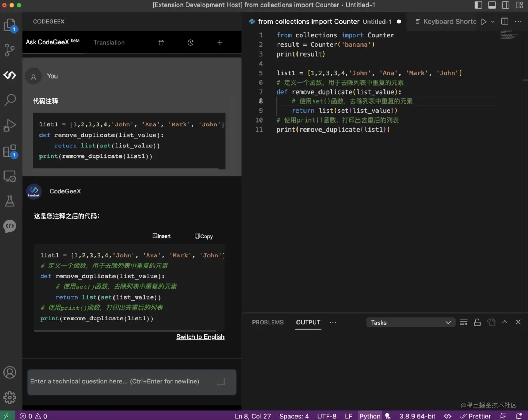528x420 pixels.
Task: Switch to the PROBLEMS panel tab
Action: coord(268,323)
